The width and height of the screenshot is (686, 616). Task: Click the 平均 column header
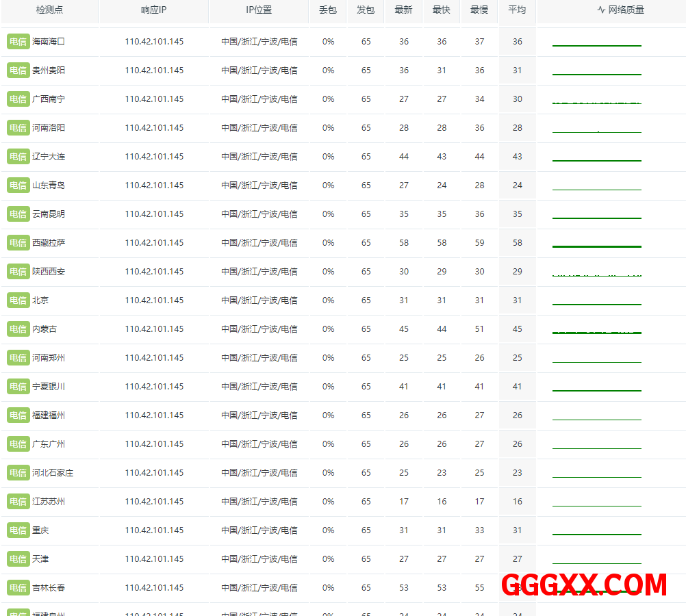pos(517,10)
